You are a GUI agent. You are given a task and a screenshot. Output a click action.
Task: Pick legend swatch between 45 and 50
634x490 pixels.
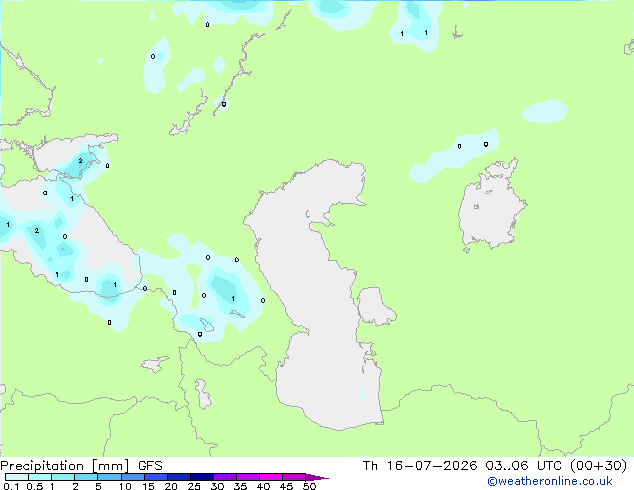pos(294,477)
